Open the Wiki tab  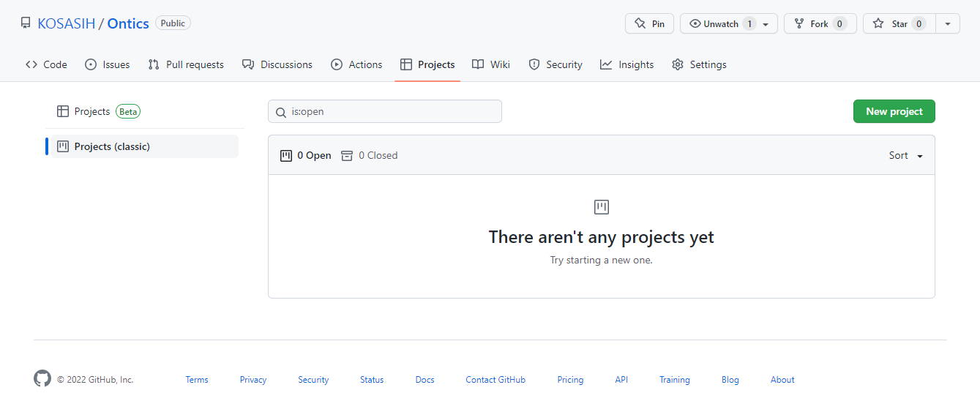point(491,64)
